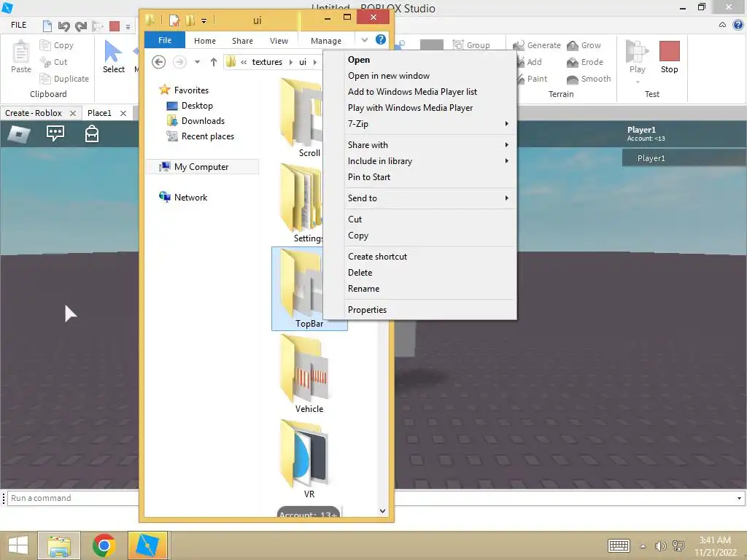The image size is (747, 560).
Task: Open the on-screen keyboard tray icon
Action: tap(619, 545)
